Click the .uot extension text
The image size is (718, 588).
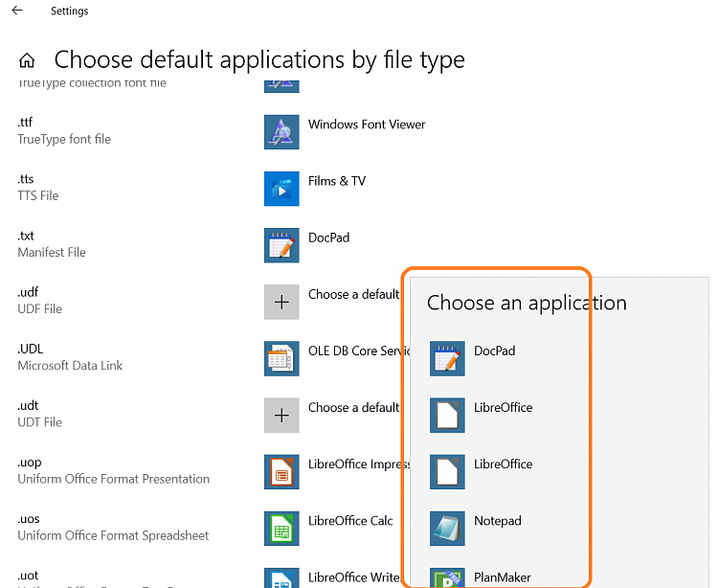tap(28, 576)
